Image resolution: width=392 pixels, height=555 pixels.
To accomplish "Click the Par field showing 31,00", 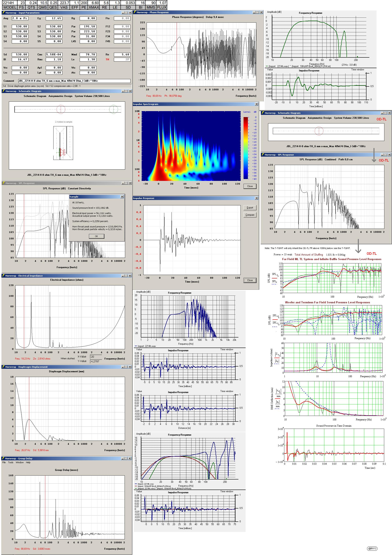I will 88,36.
